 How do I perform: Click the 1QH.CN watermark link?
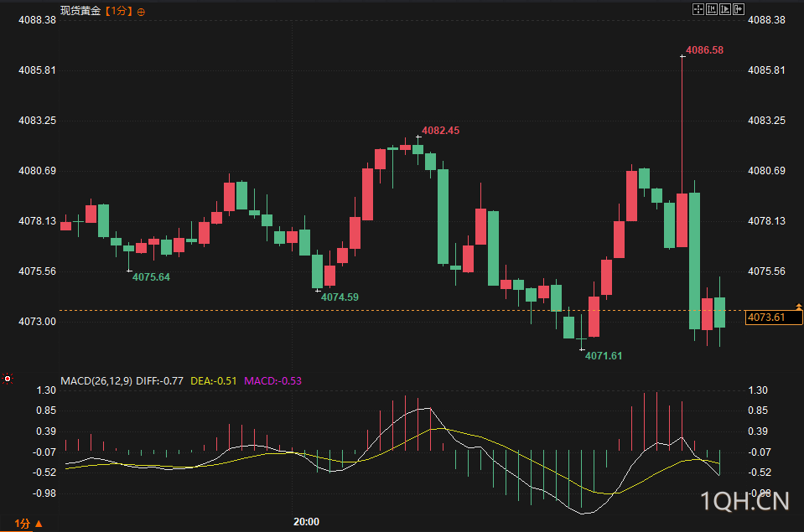coord(744,501)
